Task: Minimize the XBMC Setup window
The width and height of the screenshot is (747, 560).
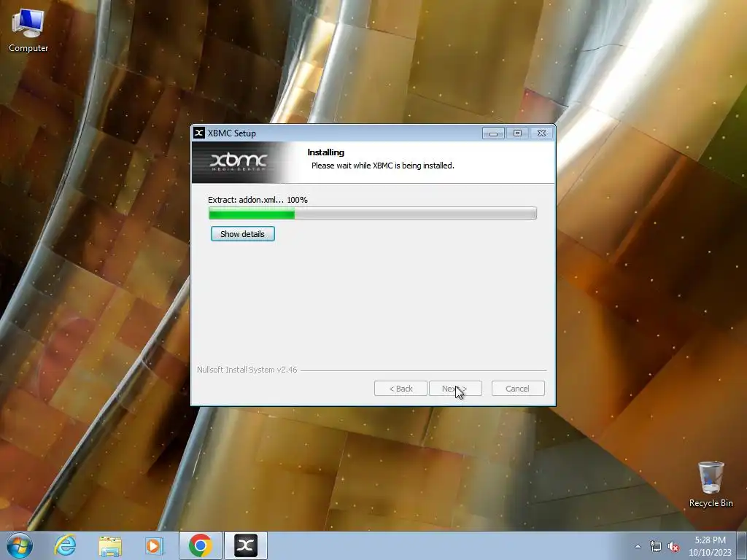Action: (493, 133)
